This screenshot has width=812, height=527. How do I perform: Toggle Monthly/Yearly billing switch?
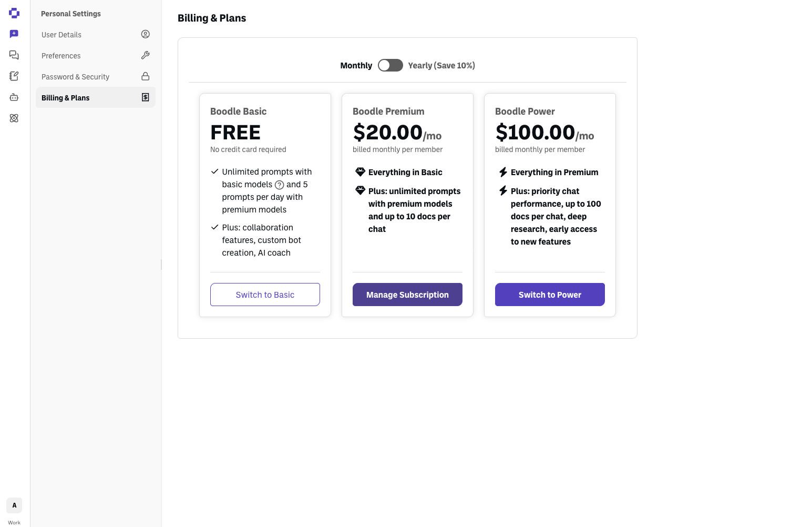coord(390,65)
